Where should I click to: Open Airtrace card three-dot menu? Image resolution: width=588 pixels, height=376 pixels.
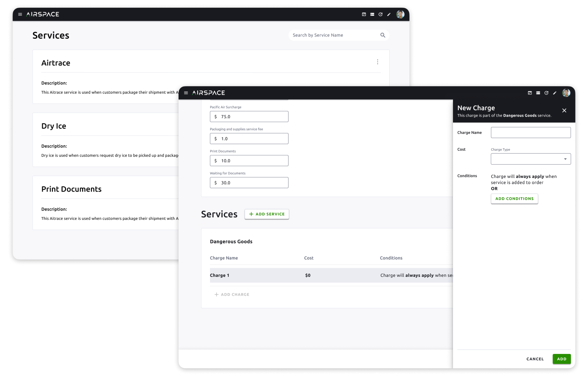coord(378,62)
